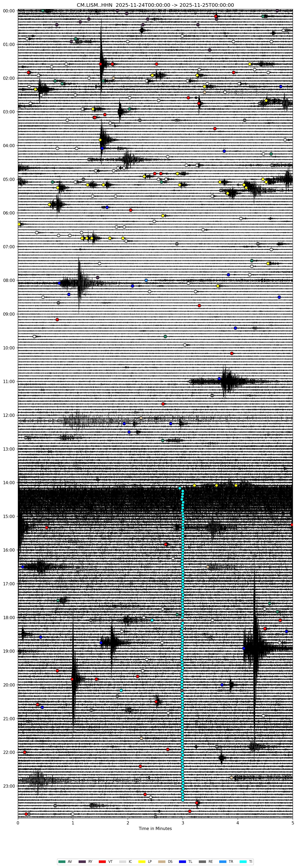Click the light blue TR legend swatch

click(x=222, y=862)
